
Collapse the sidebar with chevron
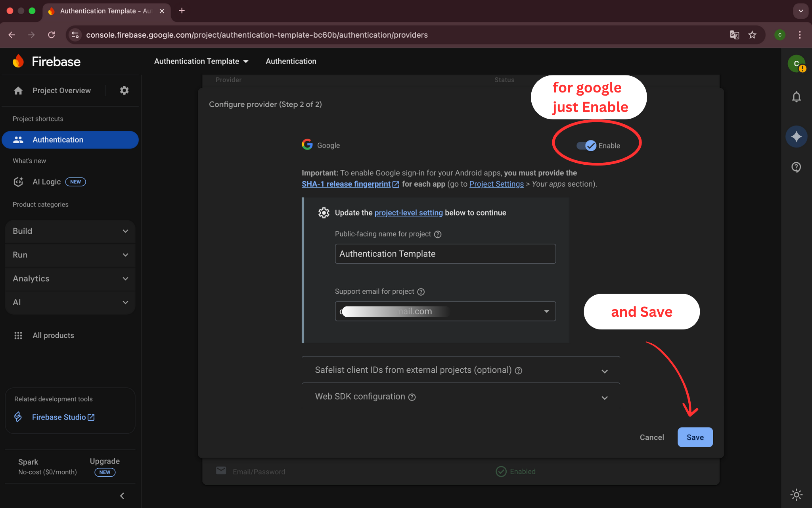tap(122, 496)
